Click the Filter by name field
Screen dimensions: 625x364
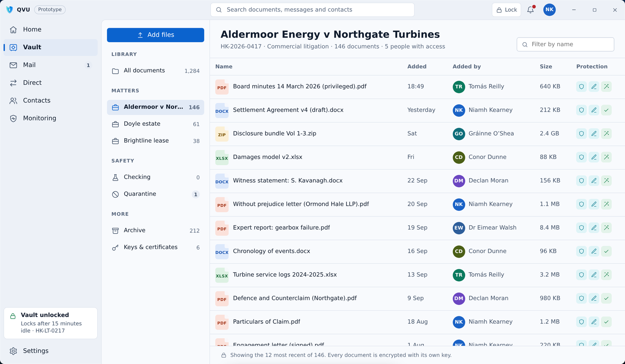pyautogui.click(x=565, y=45)
